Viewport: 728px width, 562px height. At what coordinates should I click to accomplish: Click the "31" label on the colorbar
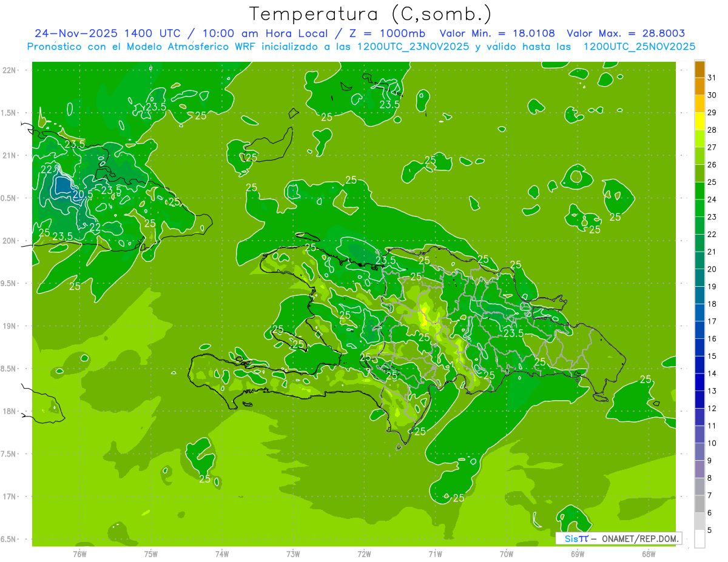(712, 78)
